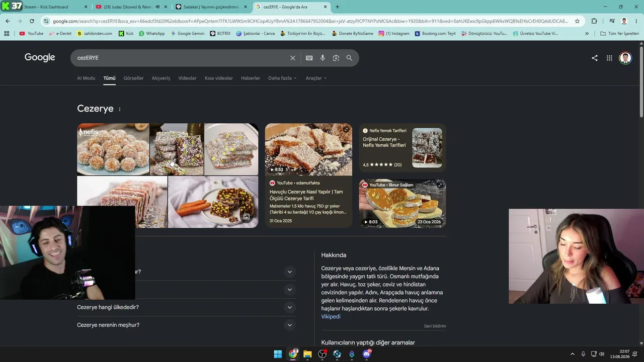Clear the Google search box text
644x362 pixels.
[x=293, y=58]
